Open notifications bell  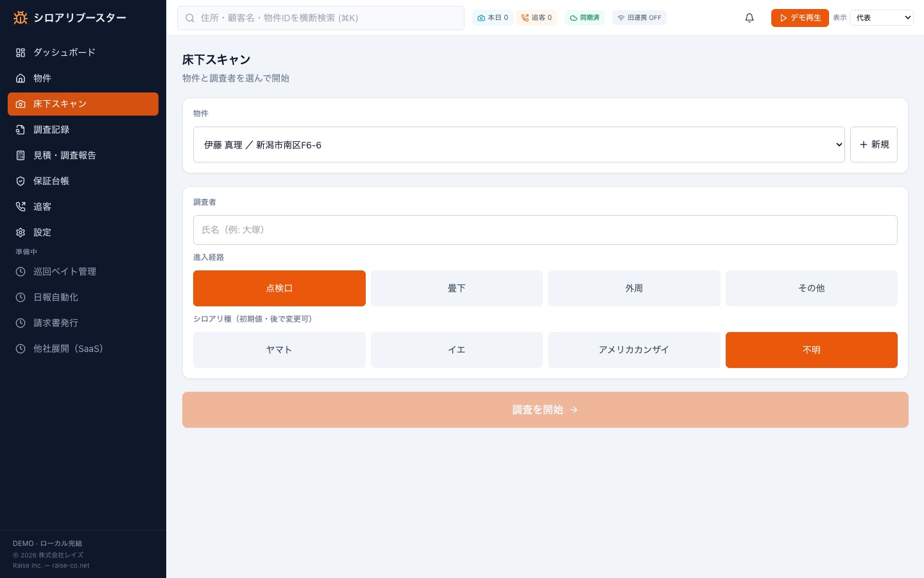pyautogui.click(x=749, y=18)
